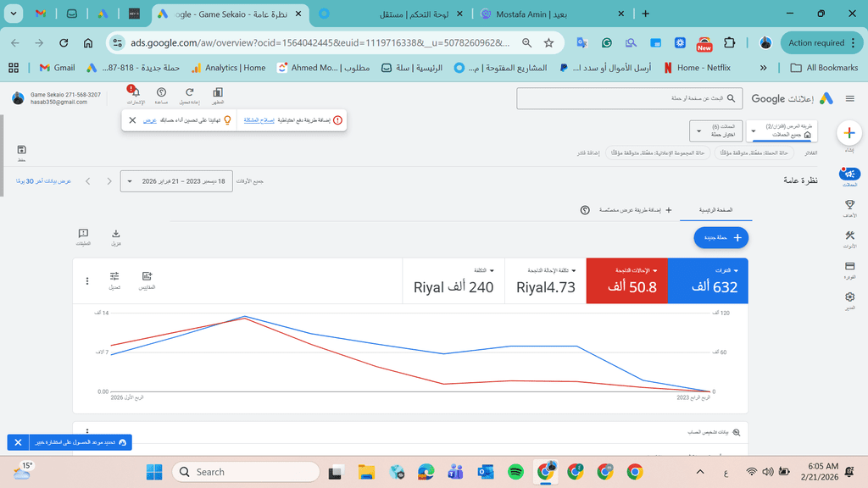
Task: Open the Campaigns megaphone icon in sidebar
Action: (x=849, y=174)
